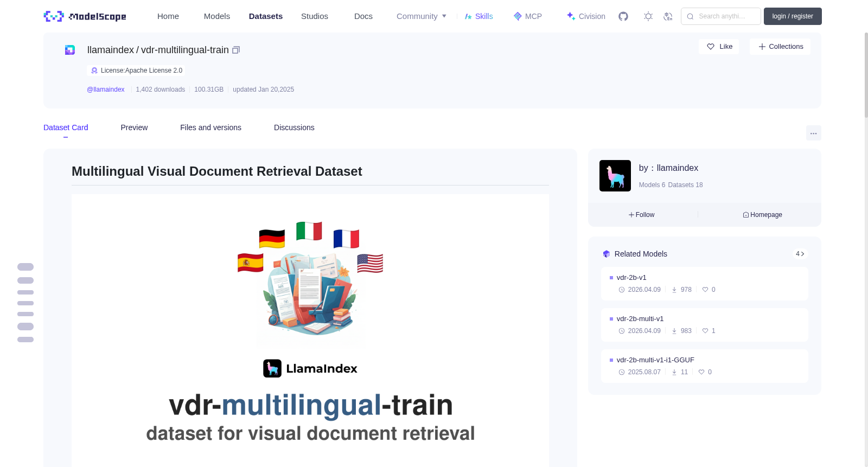Navigate to Studios
This screenshot has width=868, height=467.
315,16
